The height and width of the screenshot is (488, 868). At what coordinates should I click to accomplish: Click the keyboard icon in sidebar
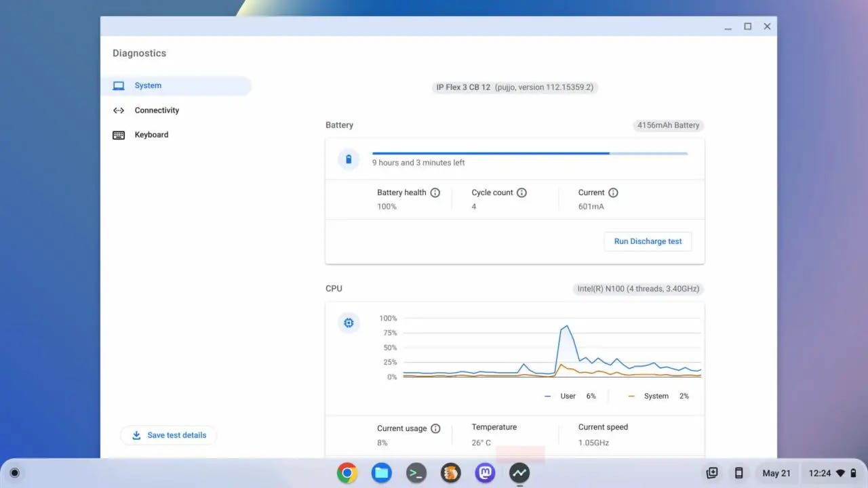(x=119, y=135)
